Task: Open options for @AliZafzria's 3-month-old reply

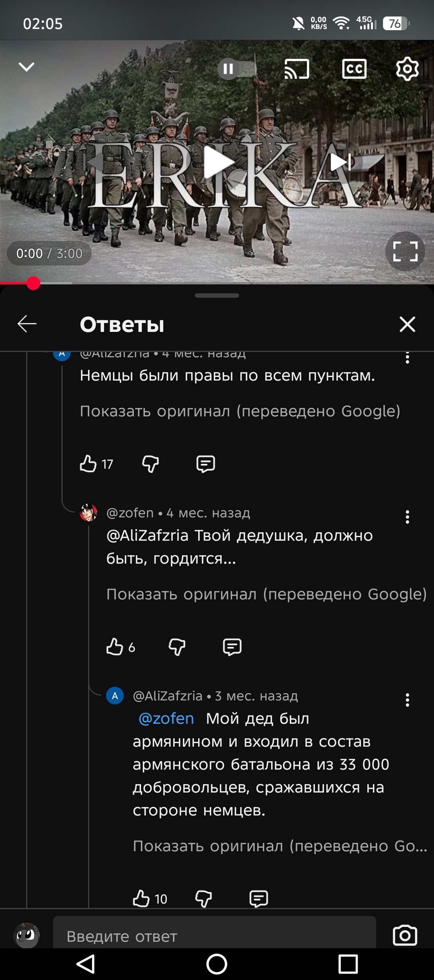Action: click(x=407, y=700)
